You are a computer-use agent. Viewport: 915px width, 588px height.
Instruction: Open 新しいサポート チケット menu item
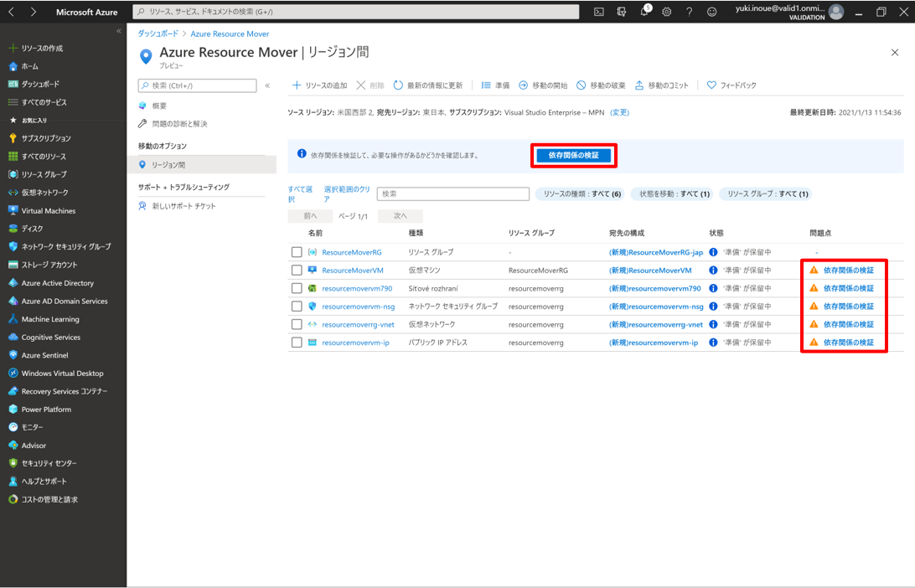click(x=178, y=206)
